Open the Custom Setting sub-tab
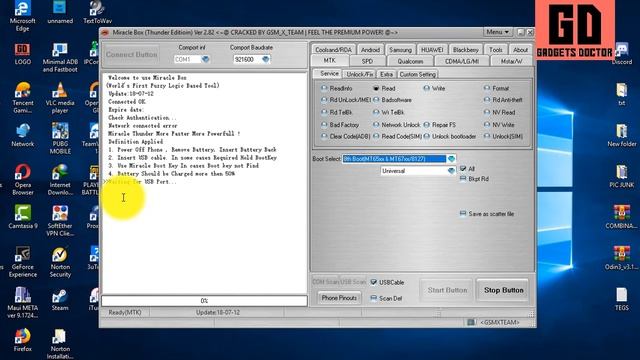The image size is (640, 360). pyautogui.click(x=418, y=74)
